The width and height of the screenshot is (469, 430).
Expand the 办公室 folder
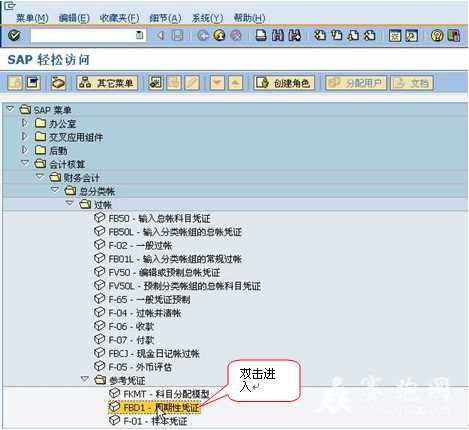click(x=24, y=123)
